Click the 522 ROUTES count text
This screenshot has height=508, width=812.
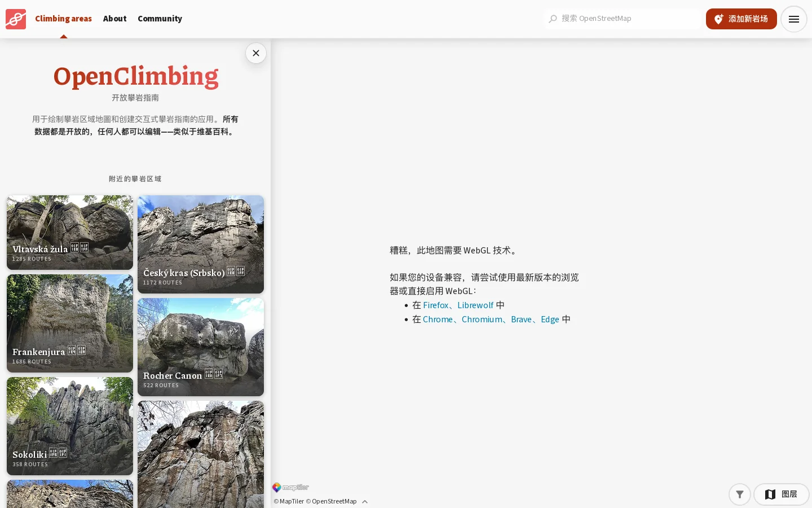click(x=161, y=386)
